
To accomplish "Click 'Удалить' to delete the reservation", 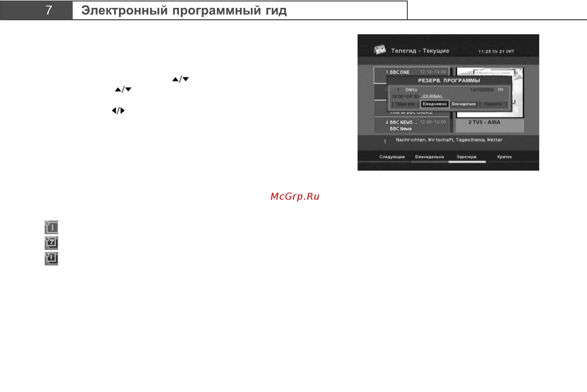I will click(493, 104).
